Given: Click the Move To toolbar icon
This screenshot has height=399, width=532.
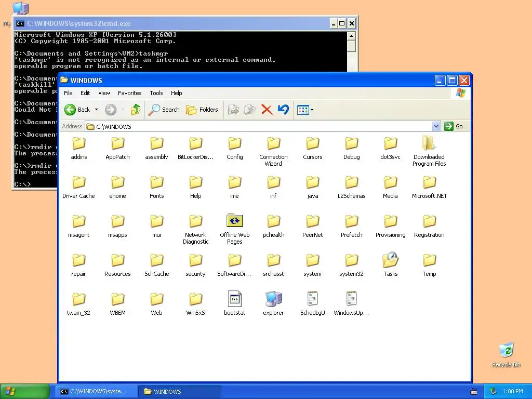Looking at the screenshot, I should [233, 110].
